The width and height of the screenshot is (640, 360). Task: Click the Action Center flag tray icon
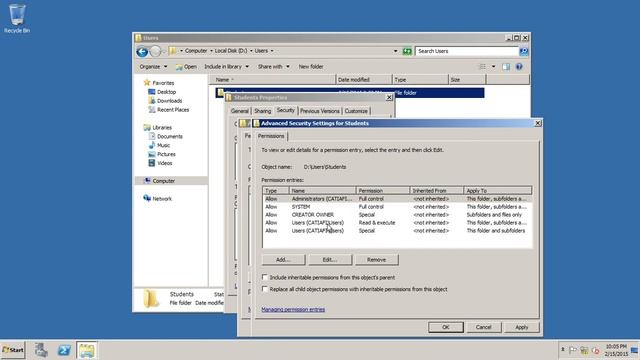pyautogui.click(x=573, y=350)
